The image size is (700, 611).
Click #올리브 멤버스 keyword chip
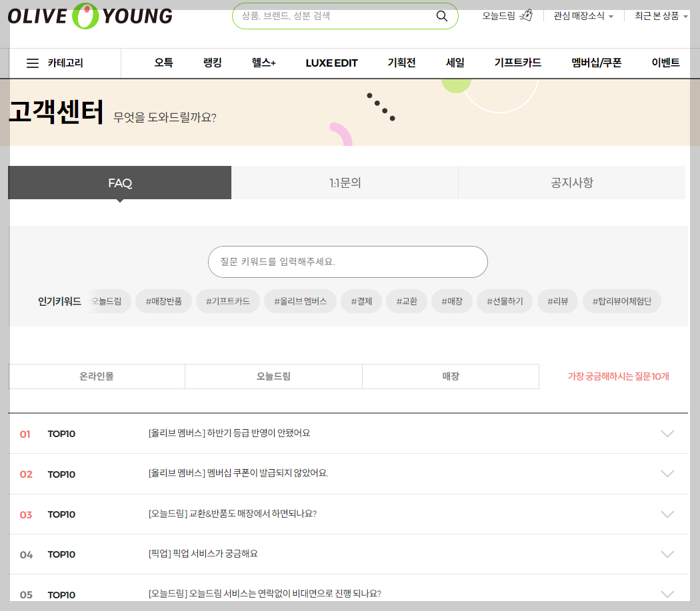[301, 301]
